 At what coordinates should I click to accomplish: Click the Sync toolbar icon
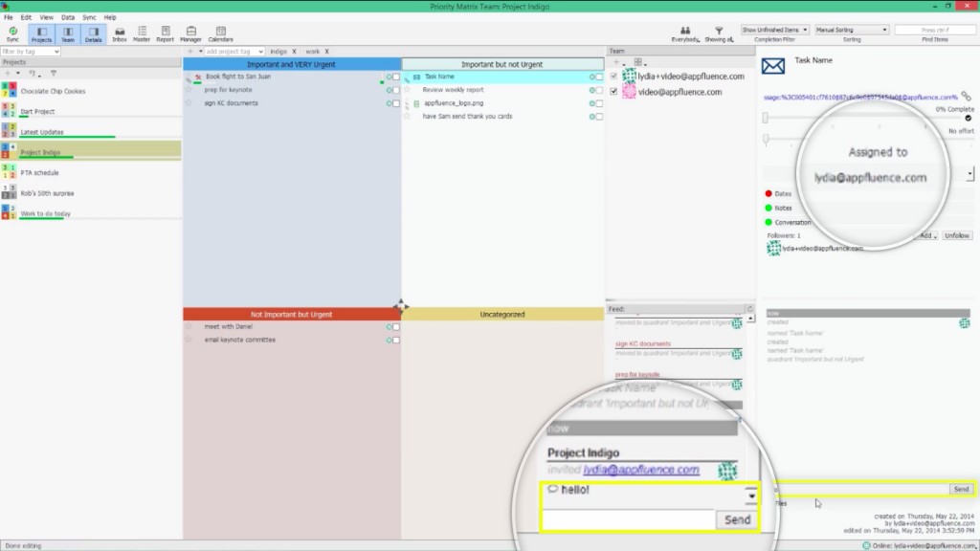12,33
